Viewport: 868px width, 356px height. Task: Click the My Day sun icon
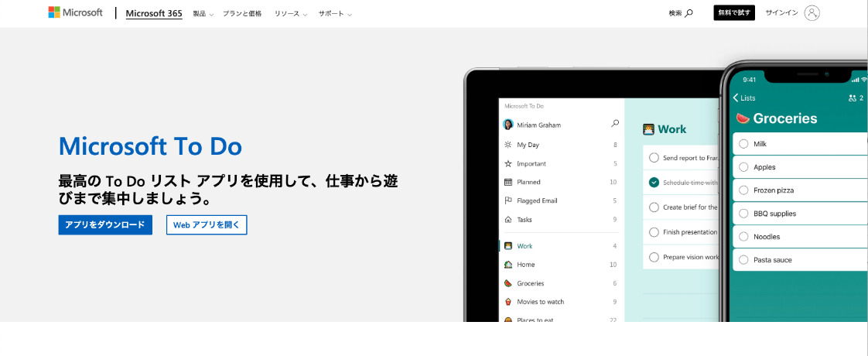(x=508, y=145)
